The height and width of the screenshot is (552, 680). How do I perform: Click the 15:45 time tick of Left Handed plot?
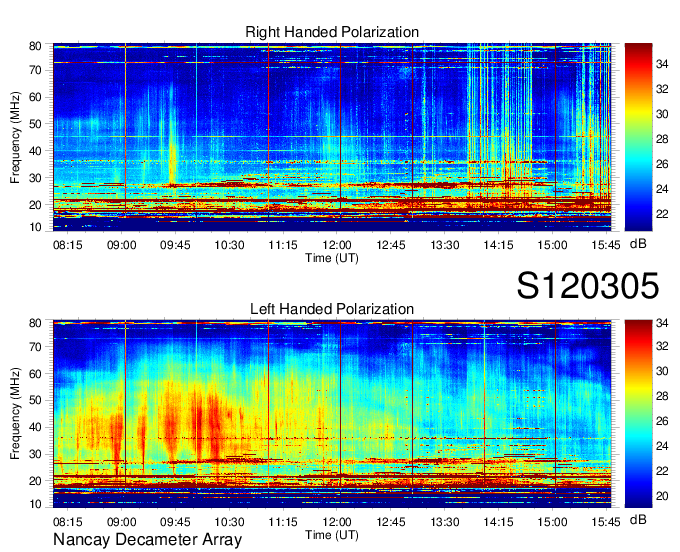click(x=606, y=522)
